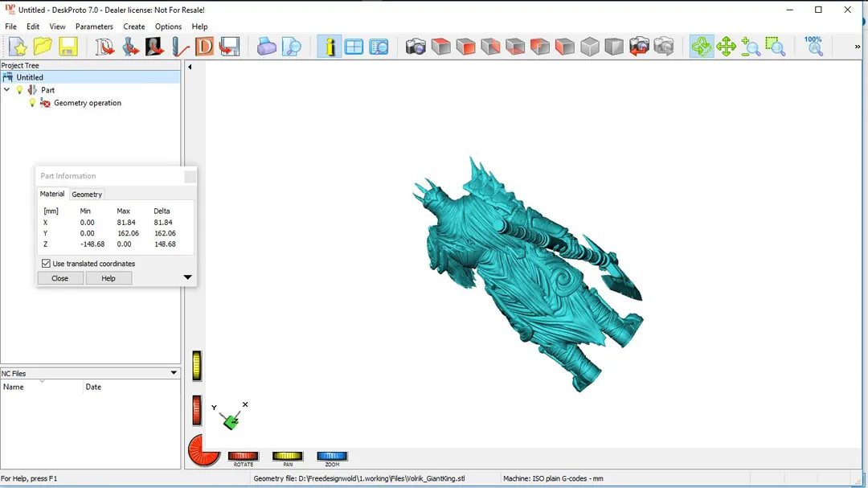Click the orange D square icon
This screenshot has height=488, width=868.
(x=204, y=47)
